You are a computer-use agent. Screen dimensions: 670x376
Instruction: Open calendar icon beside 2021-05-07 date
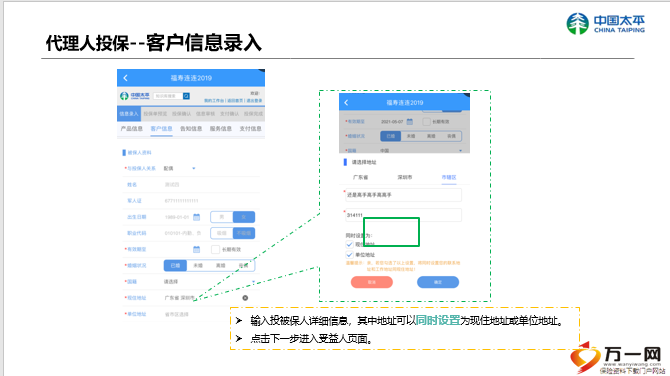click(x=409, y=122)
